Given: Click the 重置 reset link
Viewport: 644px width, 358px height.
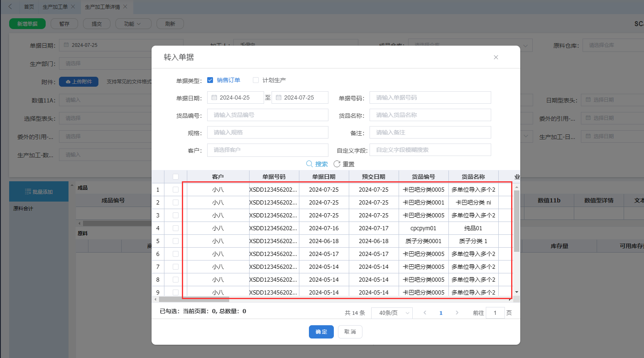Looking at the screenshot, I should coord(348,164).
